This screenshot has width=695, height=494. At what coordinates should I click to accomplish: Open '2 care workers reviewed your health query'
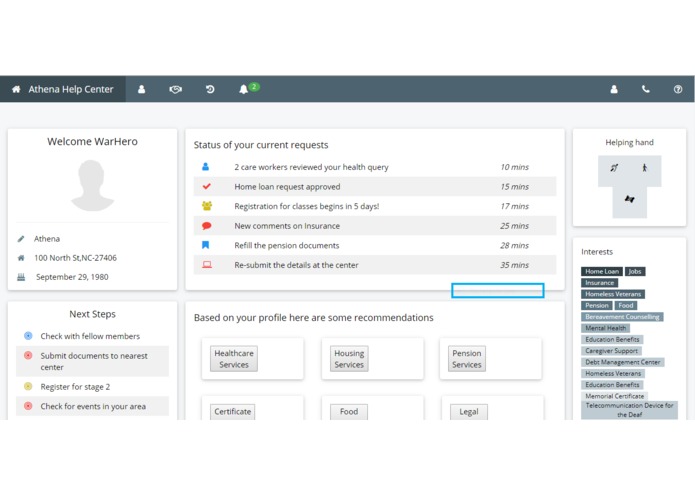pos(311,167)
